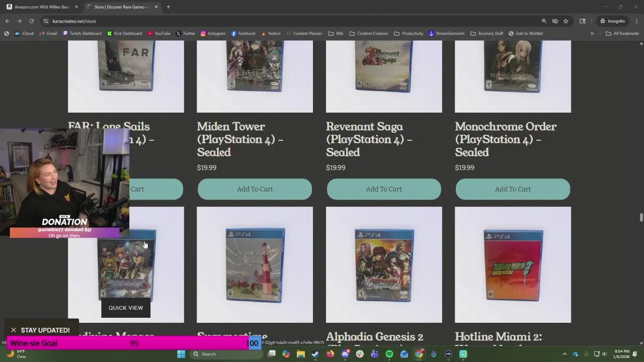Open the Incognito profile indicator
Screen dimensions: 644x362
(612, 21)
